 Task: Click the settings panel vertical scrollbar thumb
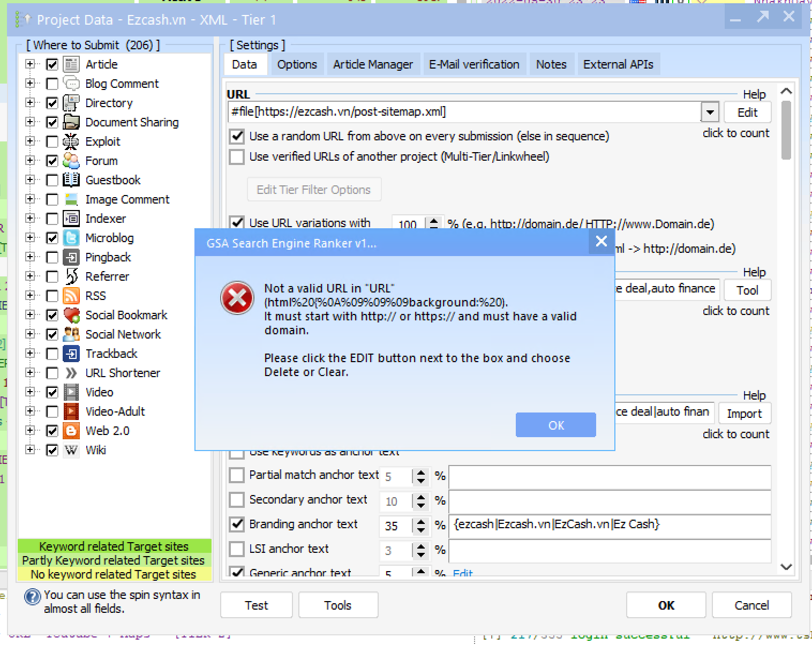point(786,130)
